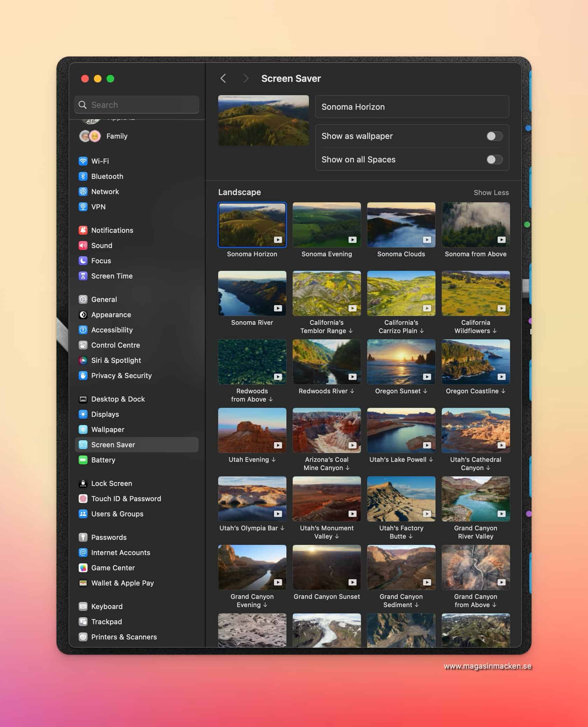Viewport: 588px width, 727px height.
Task: Collapse Landscape section with Show Less
Action: [491, 193]
